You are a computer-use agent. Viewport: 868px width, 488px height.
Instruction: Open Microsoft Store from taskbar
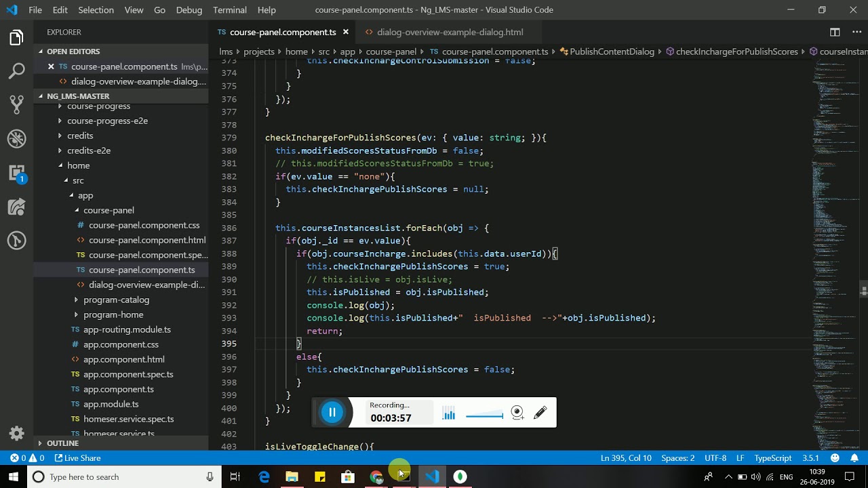[347, 477]
